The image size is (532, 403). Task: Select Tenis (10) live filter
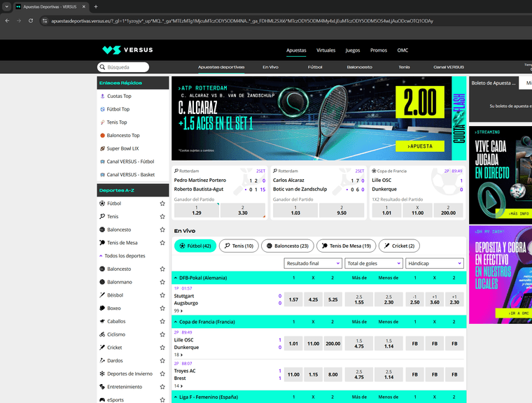point(239,246)
